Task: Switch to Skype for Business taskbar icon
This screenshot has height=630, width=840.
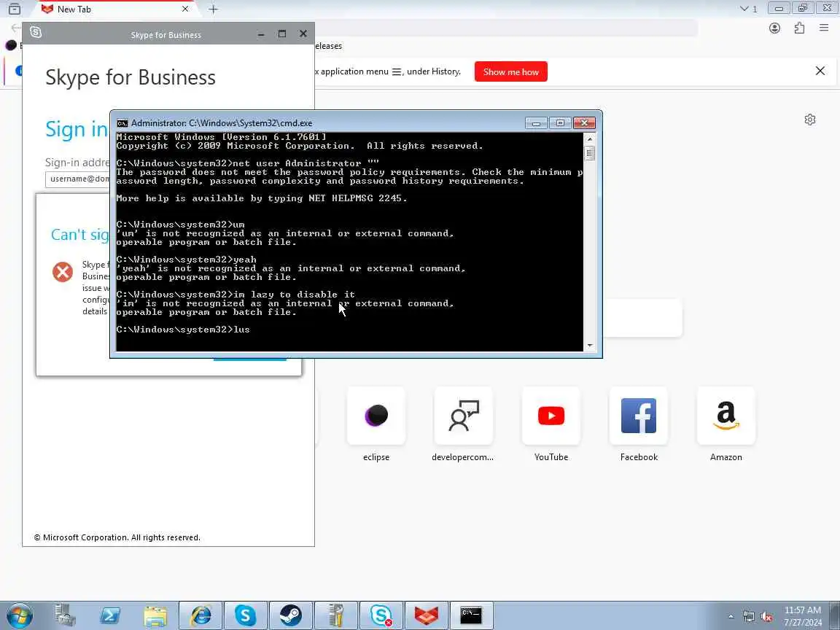Action: [381, 615]
